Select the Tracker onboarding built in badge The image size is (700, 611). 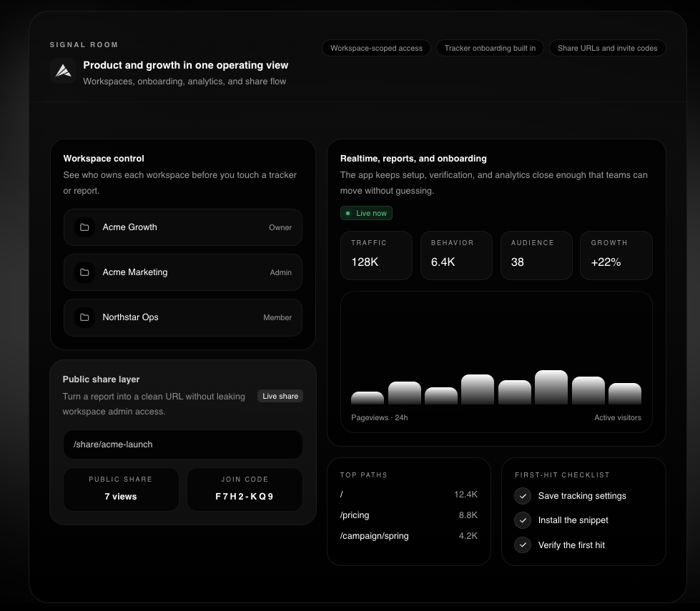pyautogui.click(x=490, y=48)
